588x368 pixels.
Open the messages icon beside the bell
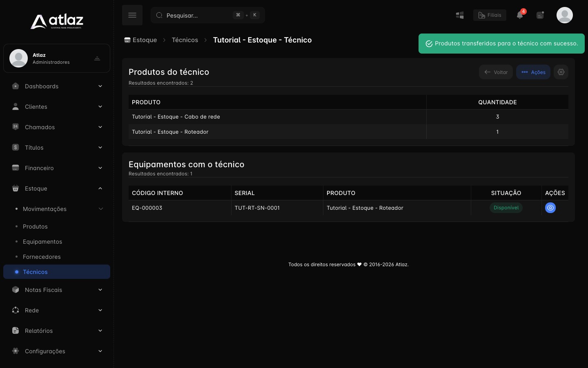(540, 15)
